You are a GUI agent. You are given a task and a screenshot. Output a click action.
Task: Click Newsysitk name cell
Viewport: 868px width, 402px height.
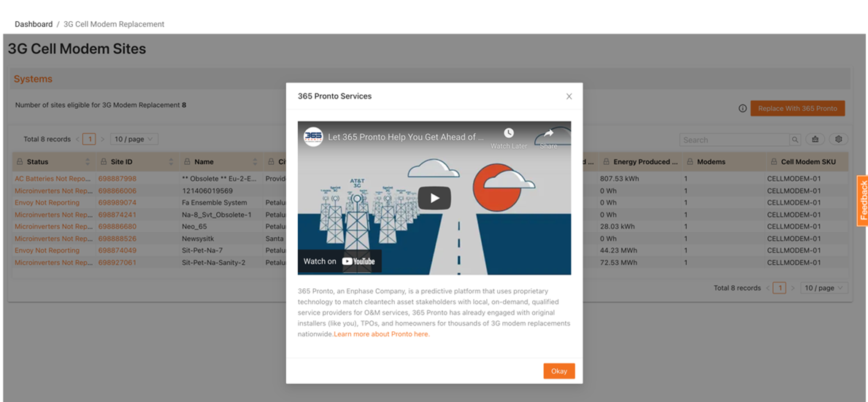tap(198, 239)
